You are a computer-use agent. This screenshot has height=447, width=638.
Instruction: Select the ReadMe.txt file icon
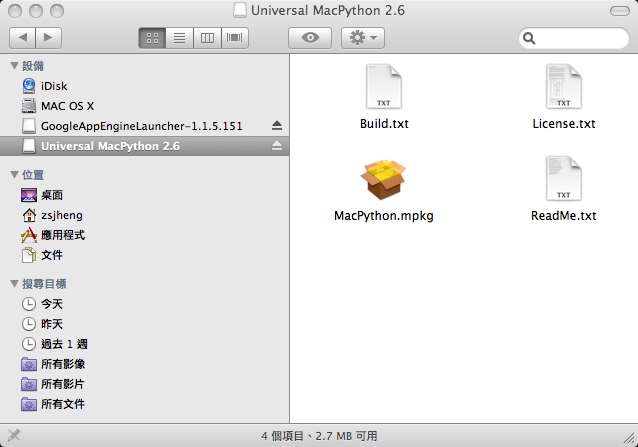[564, 178]
